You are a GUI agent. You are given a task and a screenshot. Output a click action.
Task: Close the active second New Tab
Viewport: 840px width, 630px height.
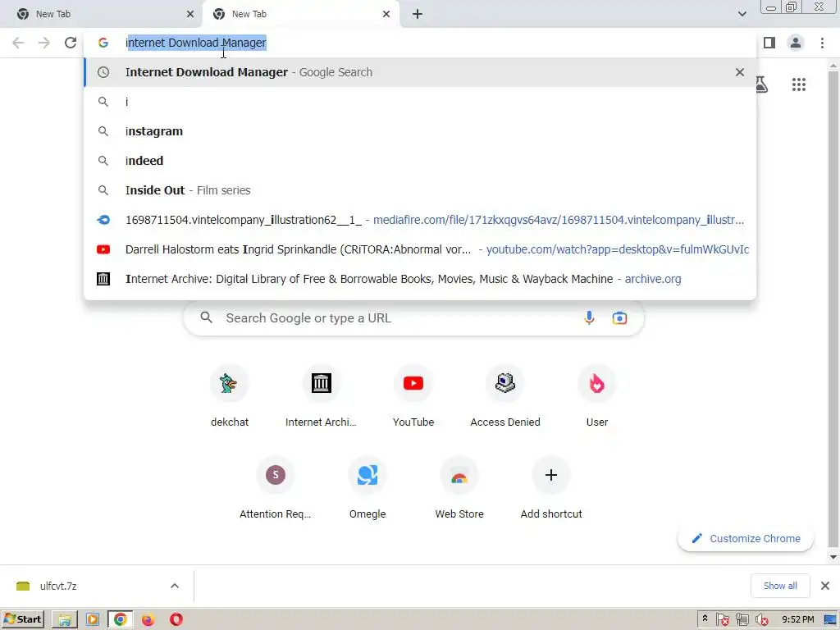coord(386,14)
